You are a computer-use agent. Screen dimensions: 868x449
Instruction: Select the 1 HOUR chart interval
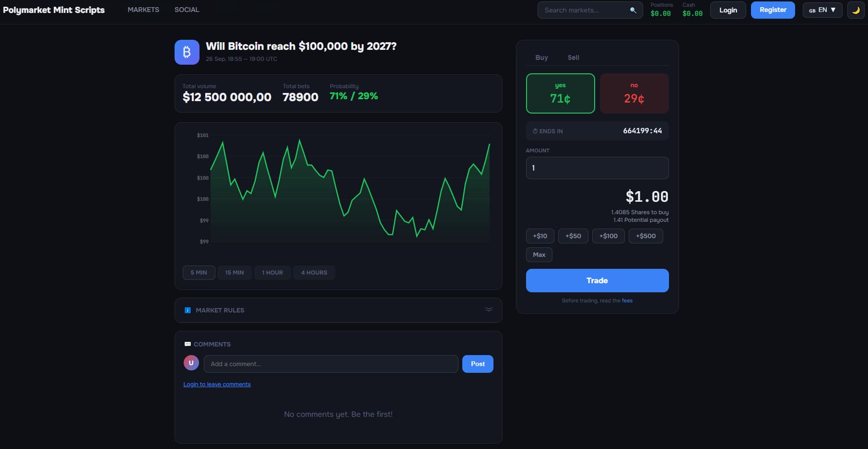point(272,273)
